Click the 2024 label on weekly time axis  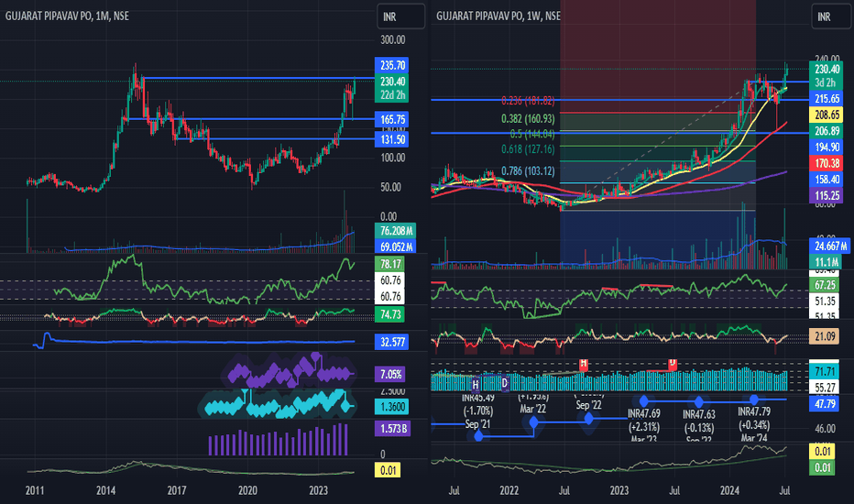729,490
